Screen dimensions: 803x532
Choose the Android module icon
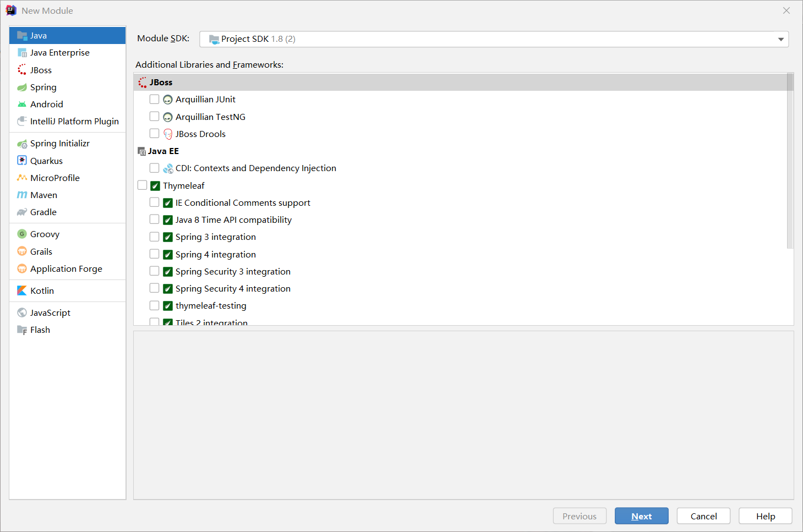tap(22, 105)
